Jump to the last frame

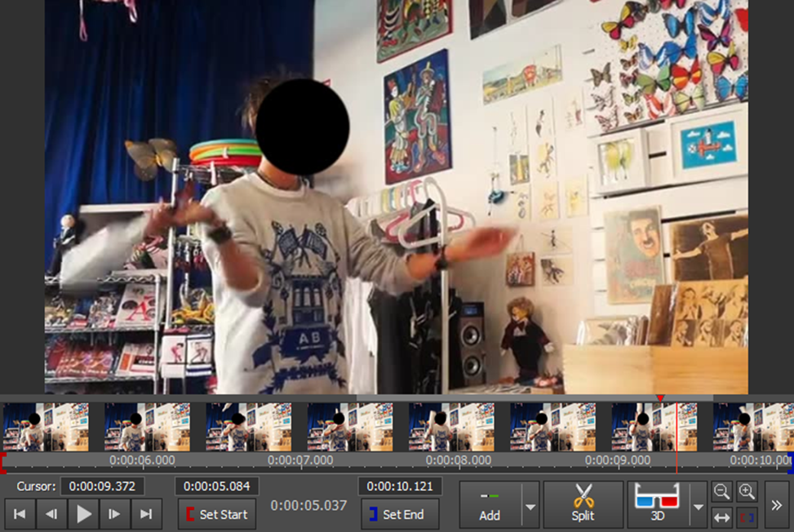point(146,514)
